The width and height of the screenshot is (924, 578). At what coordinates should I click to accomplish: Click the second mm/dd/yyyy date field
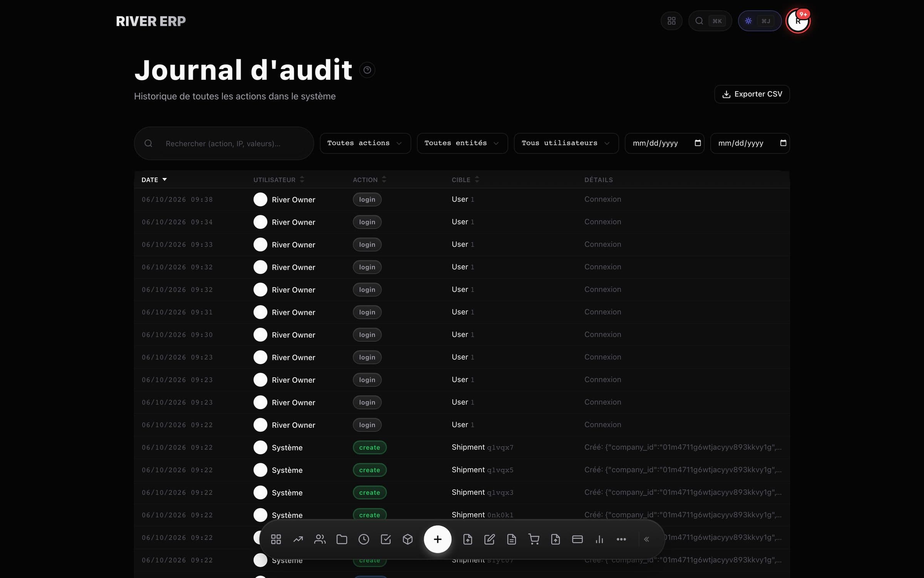pyautogui.click(x=750, y=143)
